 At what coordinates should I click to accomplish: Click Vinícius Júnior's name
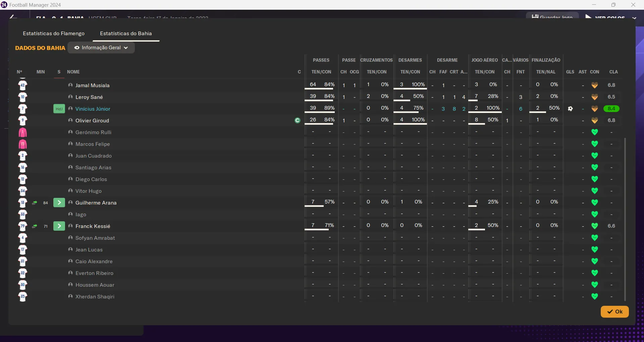(93, 109)
